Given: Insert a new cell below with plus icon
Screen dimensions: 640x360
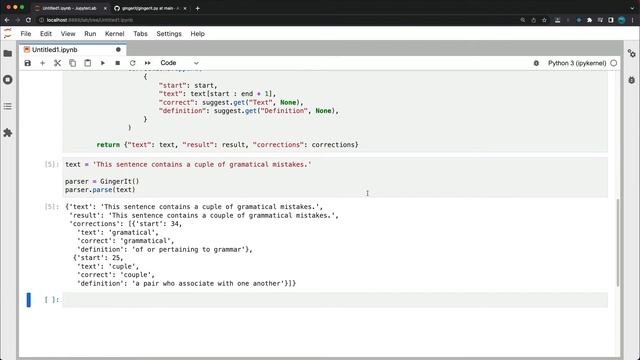Looking at the screenshot, I should point(42,63).
